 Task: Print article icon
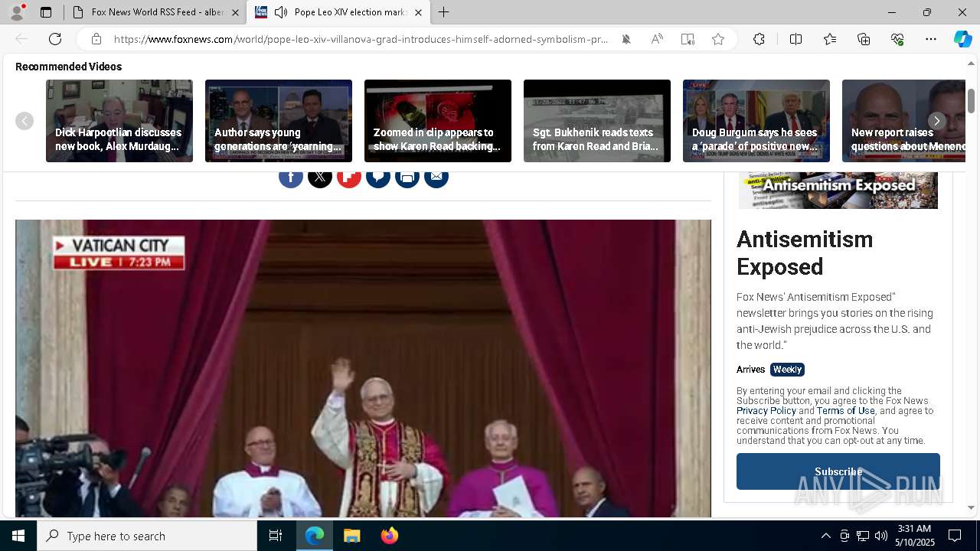(407, 177)
